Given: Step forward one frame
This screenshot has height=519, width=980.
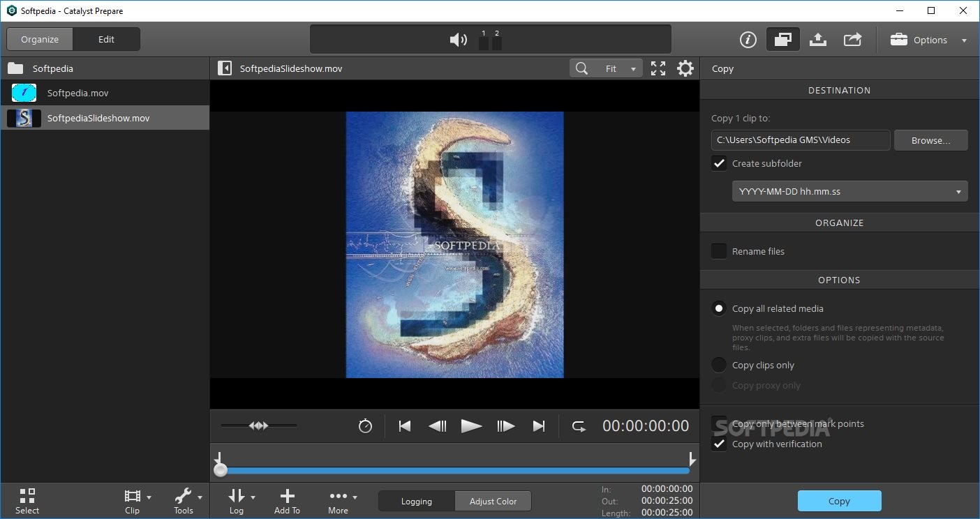Looking at the screenshot, I should [x=505, y=426].
